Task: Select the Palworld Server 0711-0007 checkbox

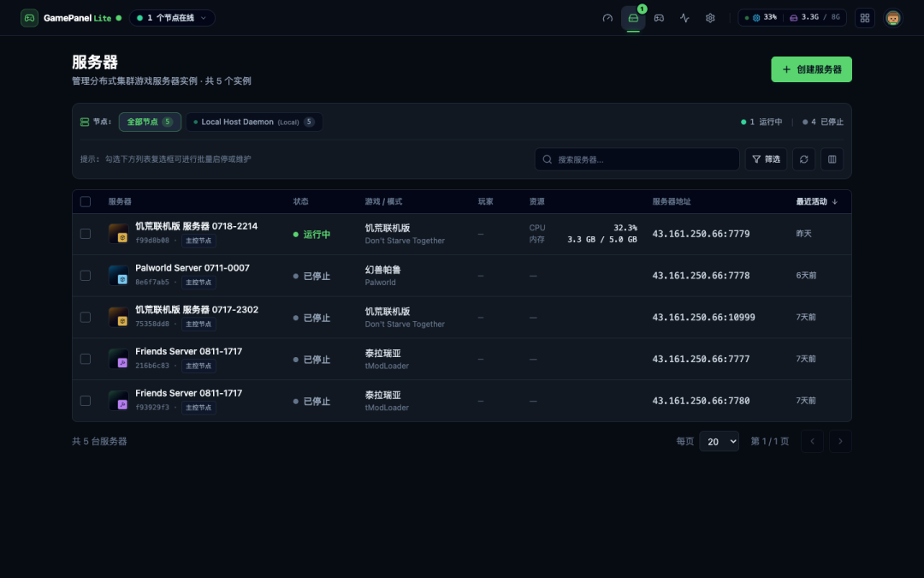Action: tap(86, 276)
